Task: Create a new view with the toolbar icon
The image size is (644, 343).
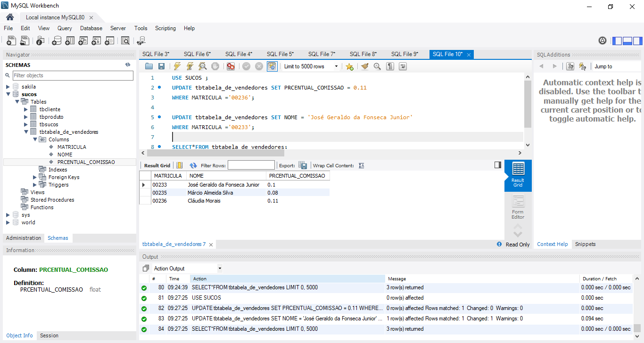Action: (83, 41)
